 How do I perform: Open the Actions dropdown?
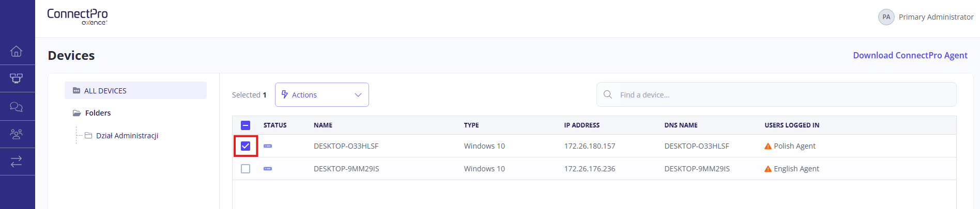click(321, 95)
